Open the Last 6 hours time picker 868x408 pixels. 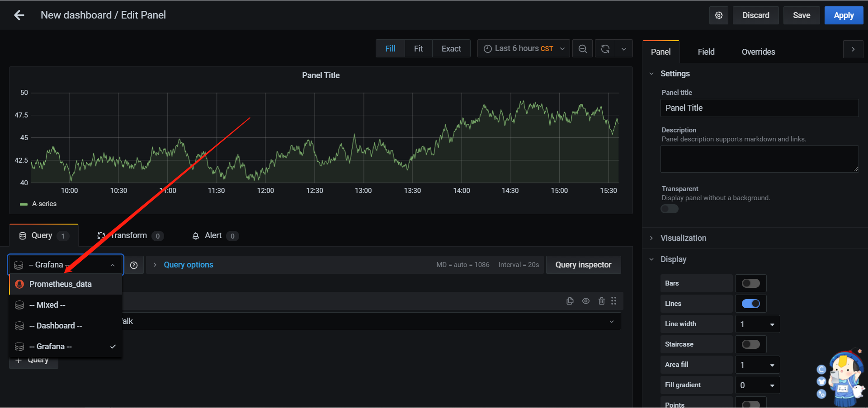click(x=524, y=49)
